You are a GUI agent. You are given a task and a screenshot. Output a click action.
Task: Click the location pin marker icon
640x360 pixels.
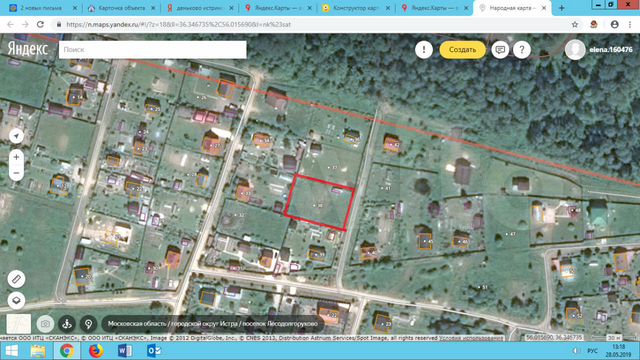click(88, 324)
